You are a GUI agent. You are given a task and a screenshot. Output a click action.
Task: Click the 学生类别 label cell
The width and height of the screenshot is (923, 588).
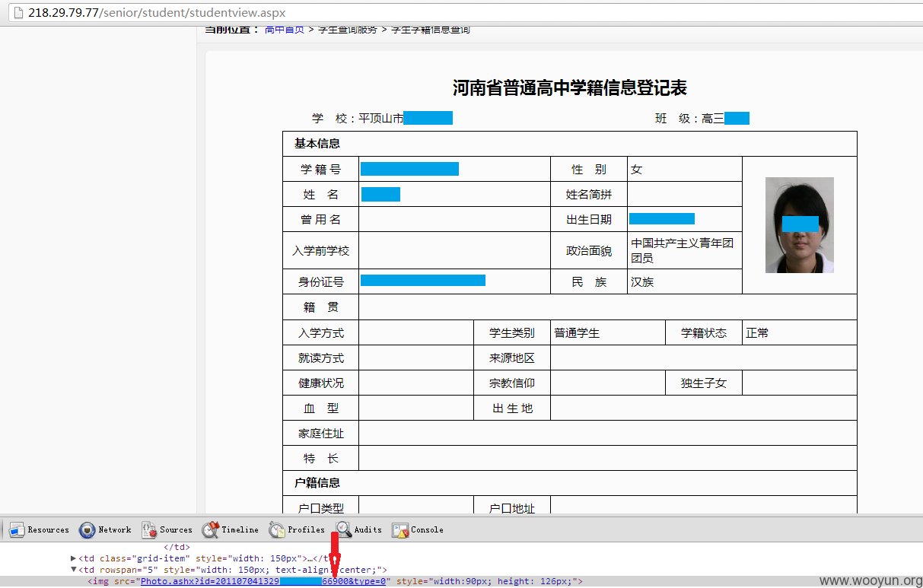click(512, 332)
